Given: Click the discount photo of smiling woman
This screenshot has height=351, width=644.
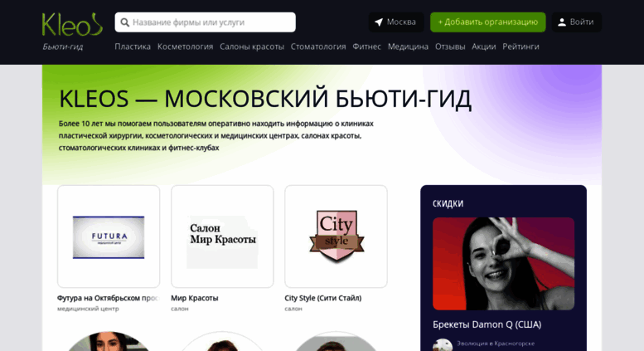Looking at the screenshot, I should point(504,264).
